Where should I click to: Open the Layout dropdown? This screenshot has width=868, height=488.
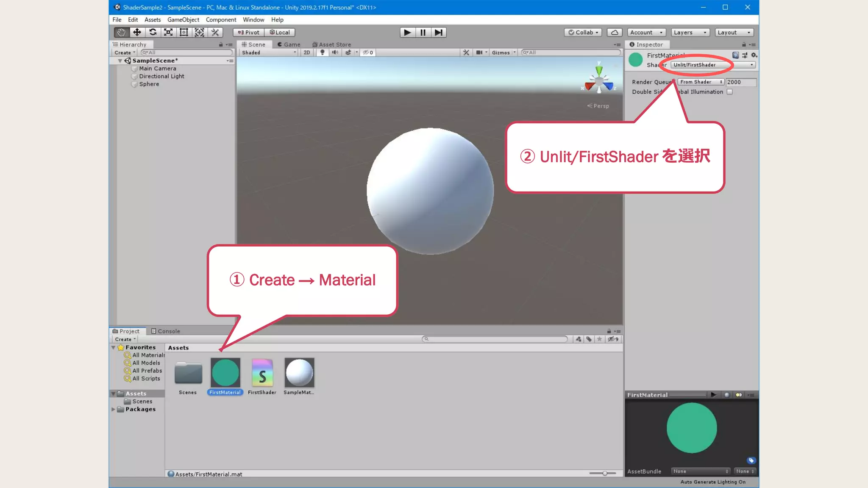[x=734, y=32]
